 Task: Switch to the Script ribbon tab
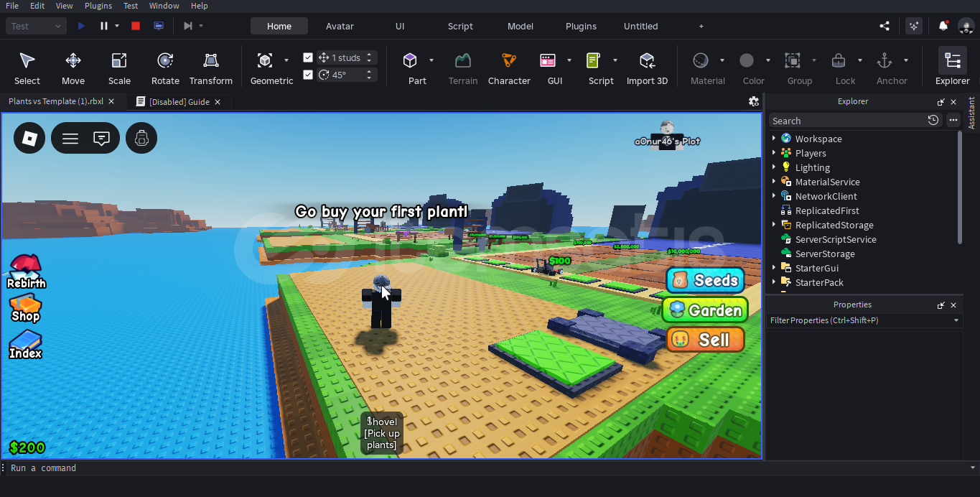pos(460,26)
